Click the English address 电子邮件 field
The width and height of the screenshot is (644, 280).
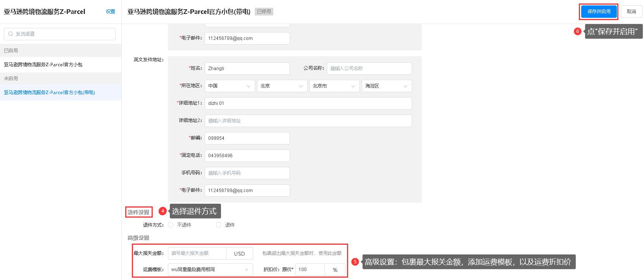click(x=247, y=191)
